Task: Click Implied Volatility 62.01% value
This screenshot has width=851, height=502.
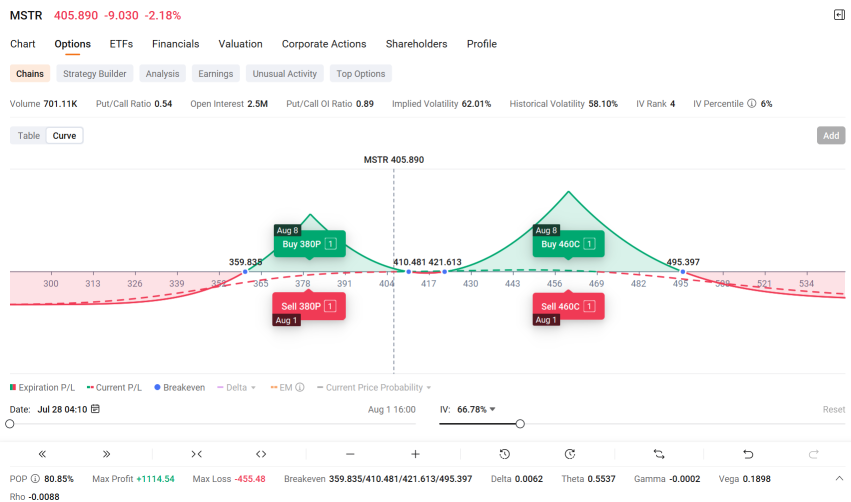Action: coord(476,104)
